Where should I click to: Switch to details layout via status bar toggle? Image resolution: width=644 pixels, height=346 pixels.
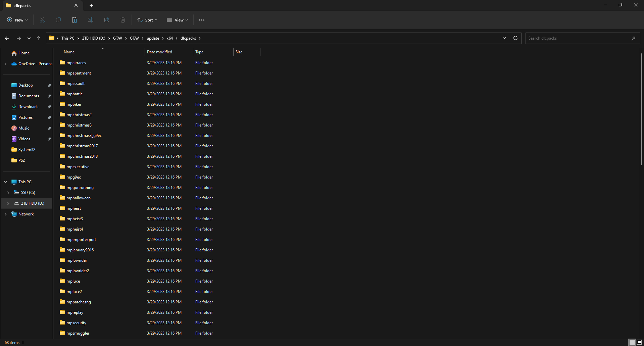click(632, 342)
